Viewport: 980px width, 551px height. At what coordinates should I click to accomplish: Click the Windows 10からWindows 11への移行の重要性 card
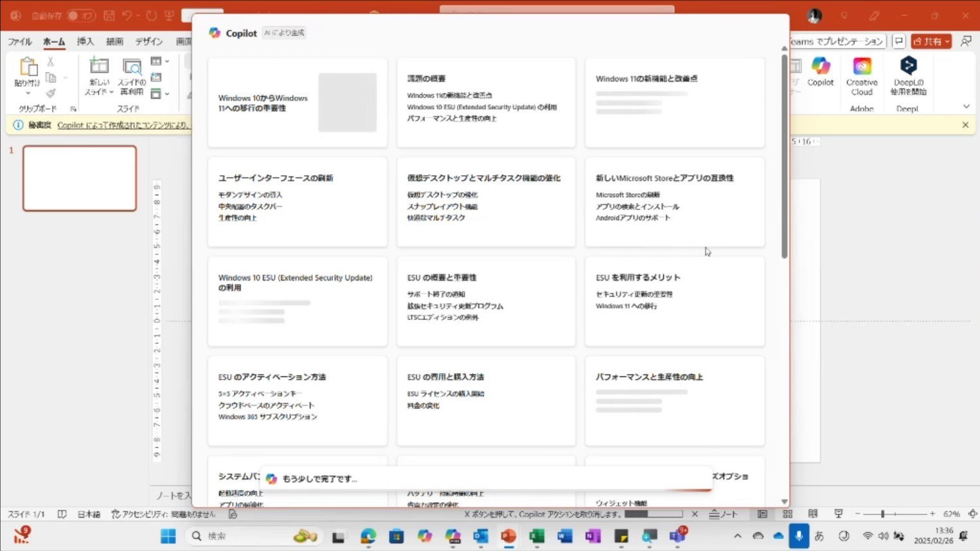click(x=298, y=103)
